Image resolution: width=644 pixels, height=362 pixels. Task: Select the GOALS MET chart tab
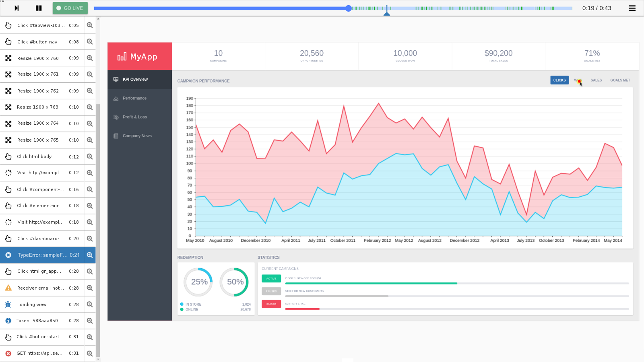[x=620, y=80]
